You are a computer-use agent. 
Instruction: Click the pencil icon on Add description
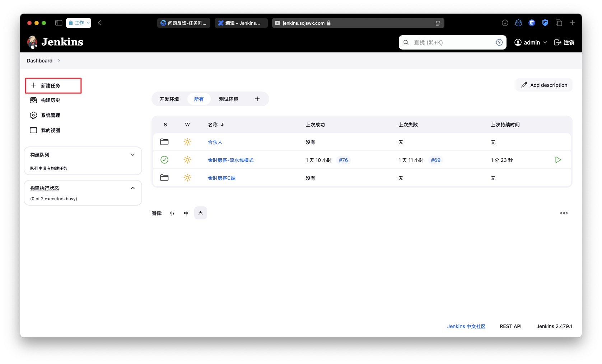[x=524, y=85]
